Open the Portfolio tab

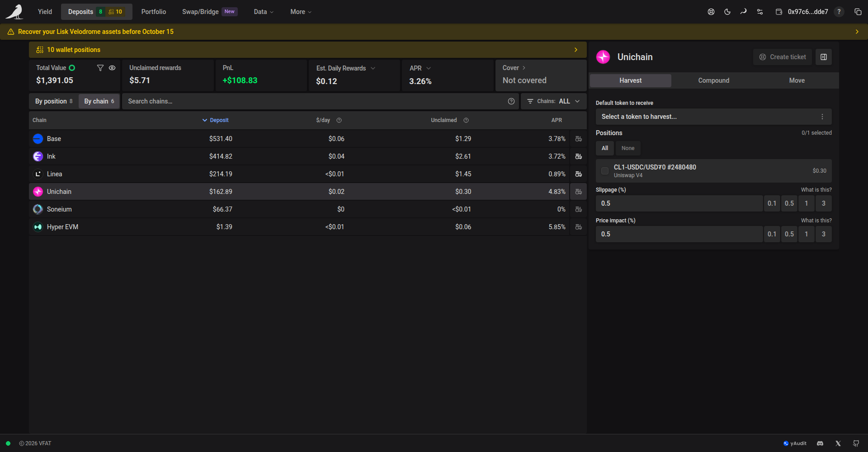point(154,12)
